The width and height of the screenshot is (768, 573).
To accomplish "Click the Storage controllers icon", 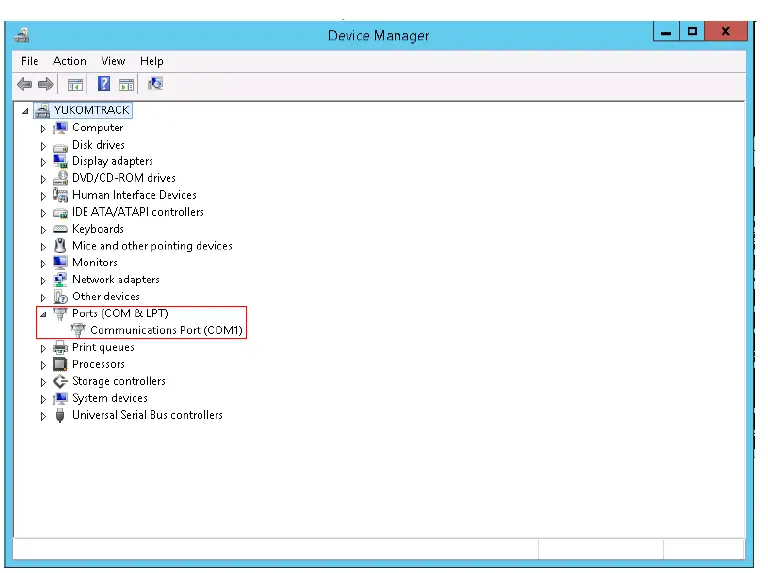I will click(x=60, y=381).
